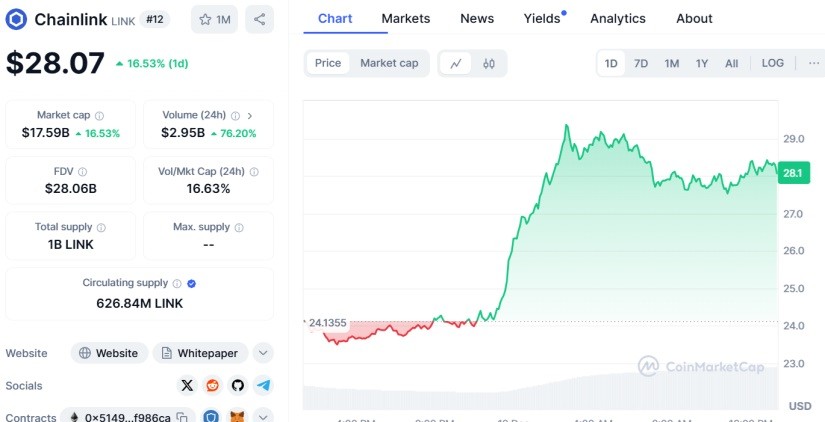Image resolution: width=825 pixels, height=422 pixels.
Task: Open the Whitepaper link
Action: coord(200,353)
